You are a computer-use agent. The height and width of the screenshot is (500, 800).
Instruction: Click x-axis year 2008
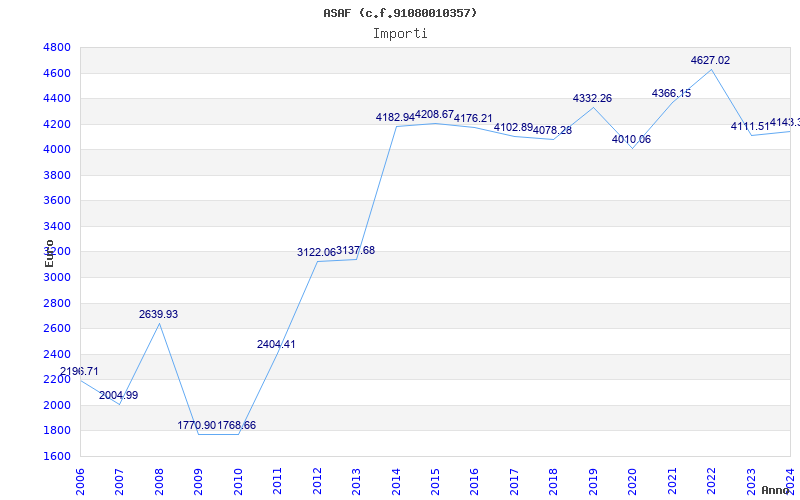(159, 482)
